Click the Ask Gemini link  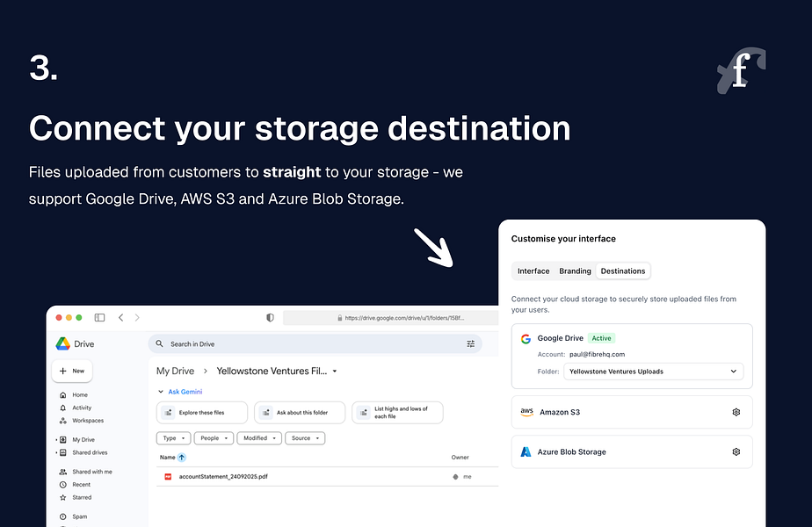[185, 392]
